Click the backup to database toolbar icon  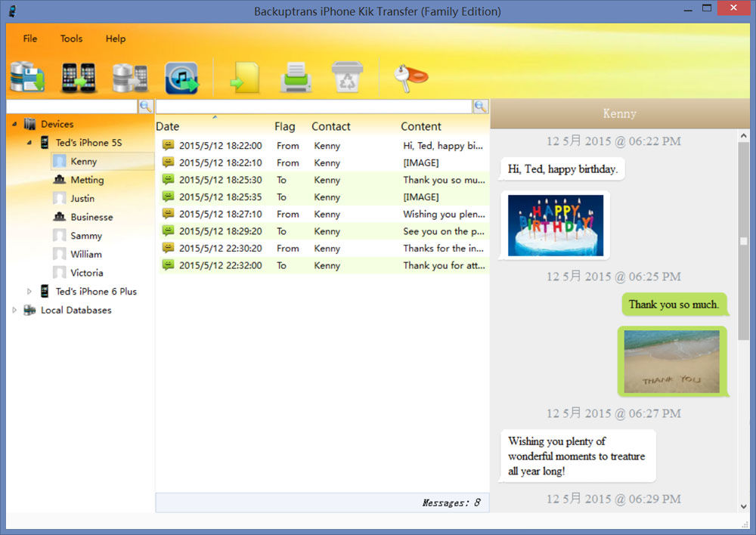click(27, 77)
